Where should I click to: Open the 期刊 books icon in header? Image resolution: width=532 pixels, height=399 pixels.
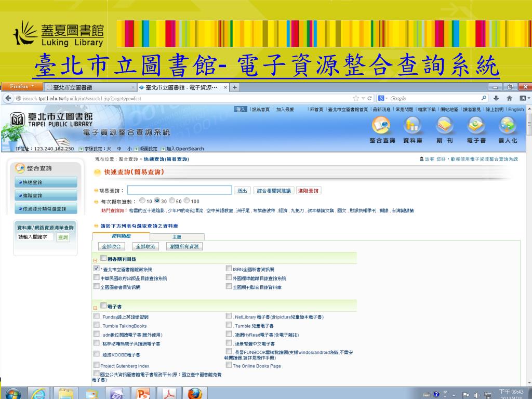(445, 125)
